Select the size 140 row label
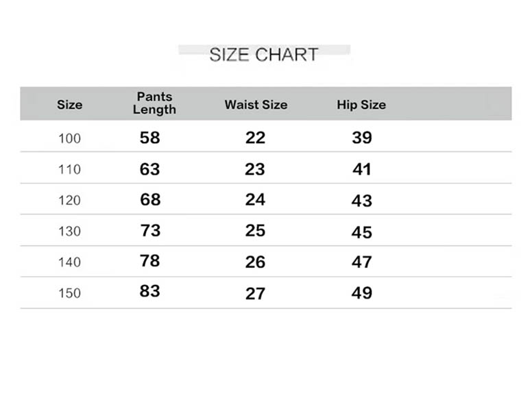 pyautogui.click(x=69, y=262)
